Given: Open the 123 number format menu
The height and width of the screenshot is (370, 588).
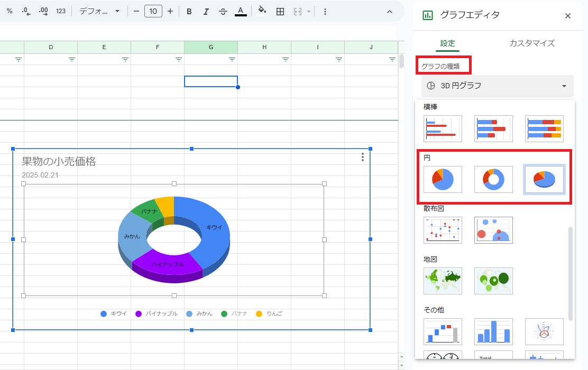Looking at the screenshot, I should 61,11.
